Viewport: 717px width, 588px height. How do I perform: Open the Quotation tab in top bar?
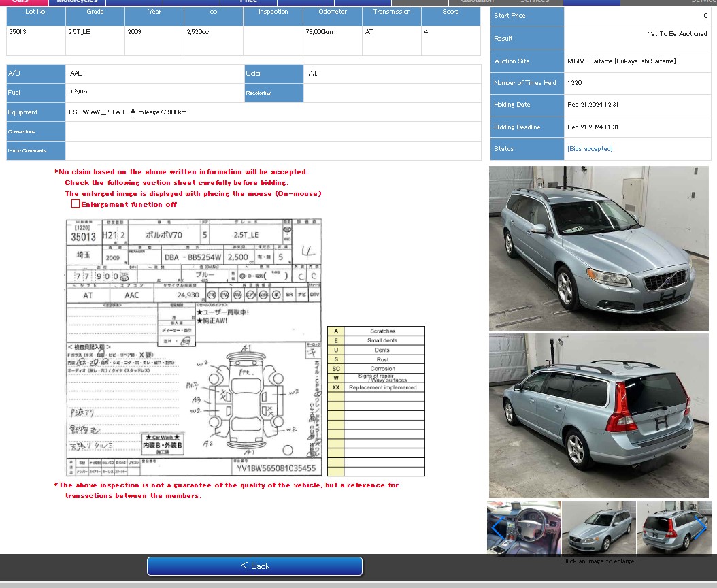pos(477,2)
